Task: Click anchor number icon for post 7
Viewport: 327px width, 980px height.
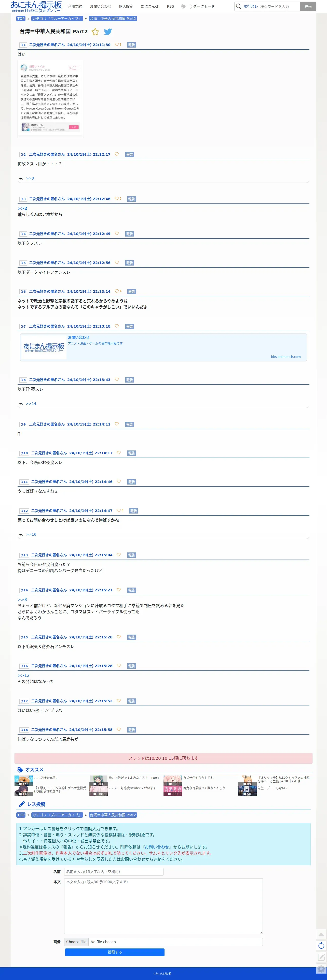Action: point(23,326)
